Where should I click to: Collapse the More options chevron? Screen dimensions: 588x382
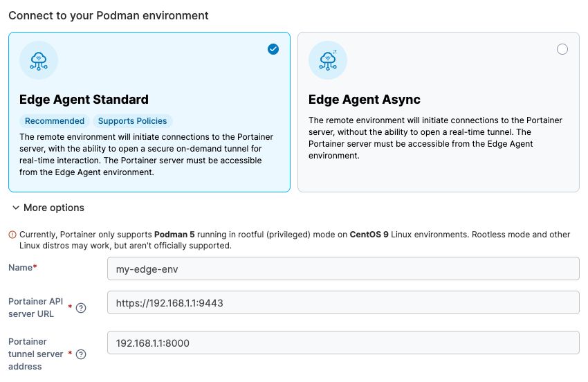click(x=15, y=208)
